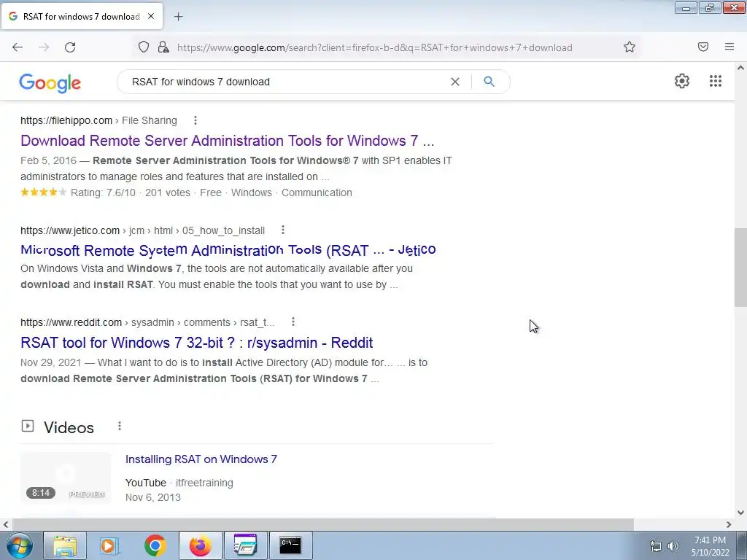Image resolution: width=747 pixels, height=560 pixels.
Task: Go to the Google homepage logo
Action: coord(50,83)
